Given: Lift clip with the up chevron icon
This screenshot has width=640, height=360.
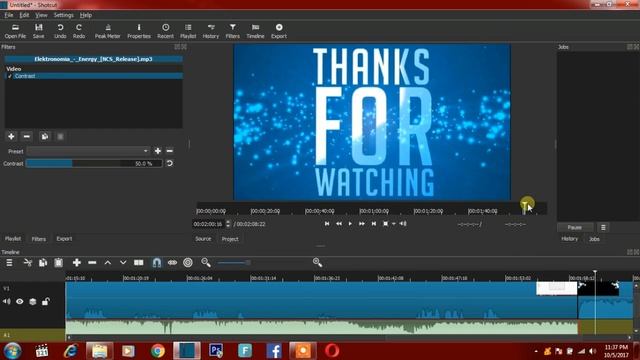Looking at the screenshot, I should coord(108,263).
